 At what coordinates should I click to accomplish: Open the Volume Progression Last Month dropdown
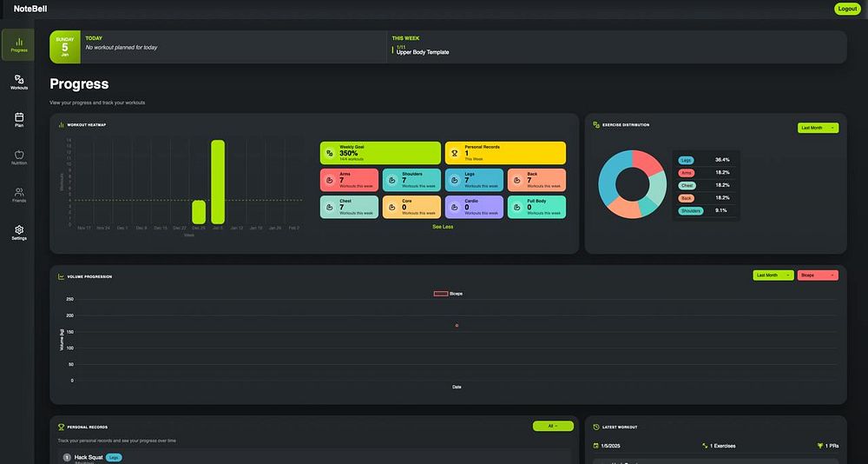click(773, 275)
